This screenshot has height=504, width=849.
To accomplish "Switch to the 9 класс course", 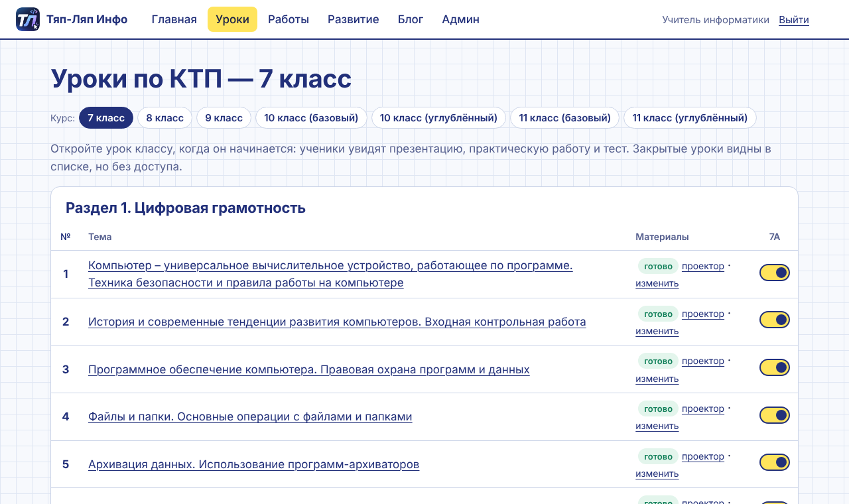I will pos(224,118).
